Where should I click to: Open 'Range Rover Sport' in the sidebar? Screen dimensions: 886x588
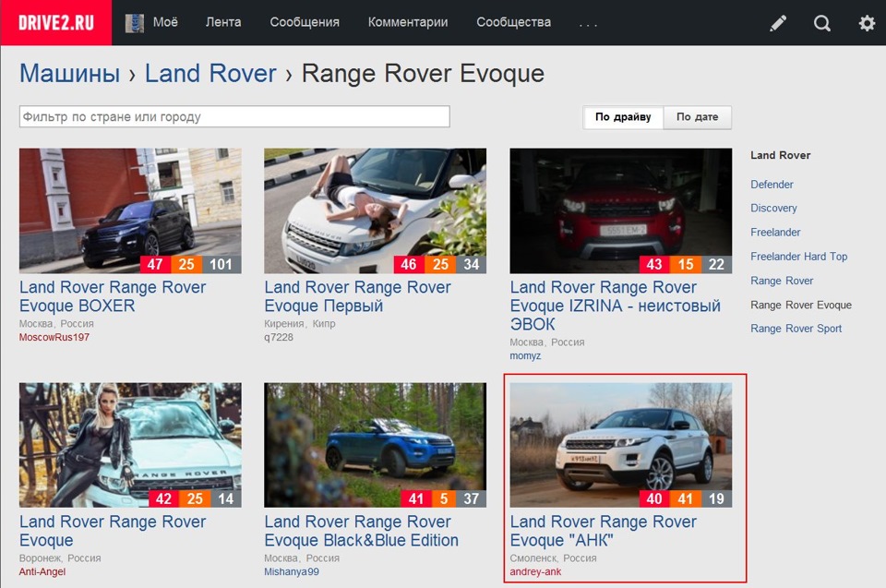tap(796, 328)
